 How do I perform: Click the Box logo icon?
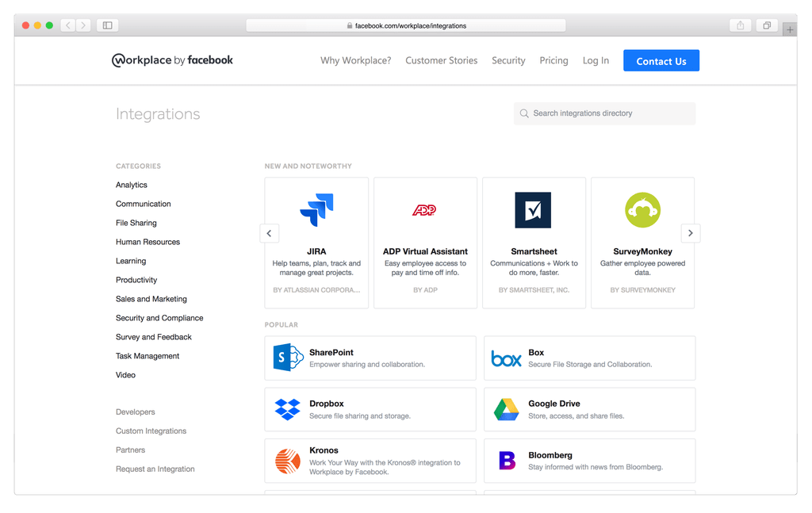click(506, 358)
